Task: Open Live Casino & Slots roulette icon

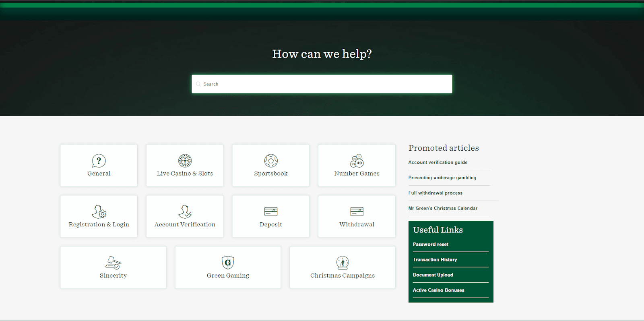Action: point(185,161)
